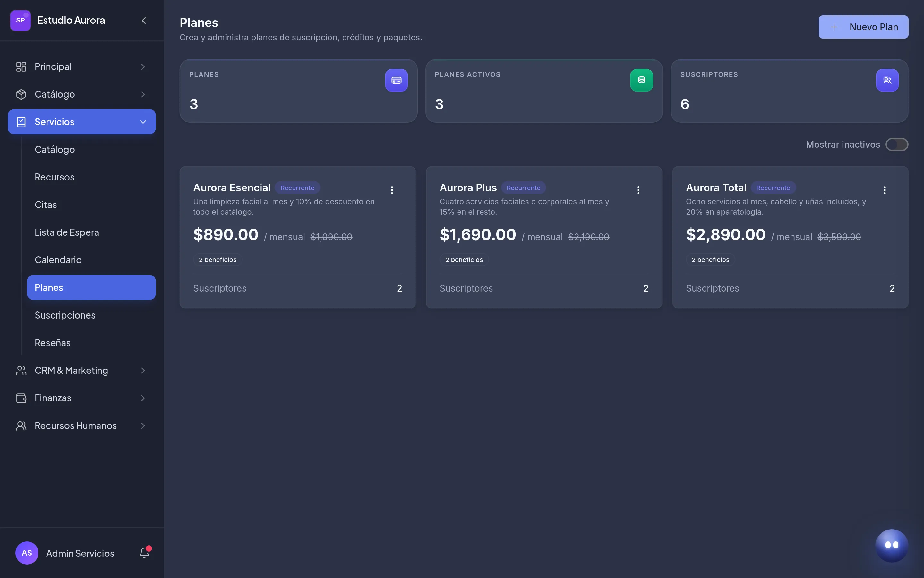Viewport: 924px width, 578px height.
Task: Go to Recursos submenu item
Action: pos(91,177)
